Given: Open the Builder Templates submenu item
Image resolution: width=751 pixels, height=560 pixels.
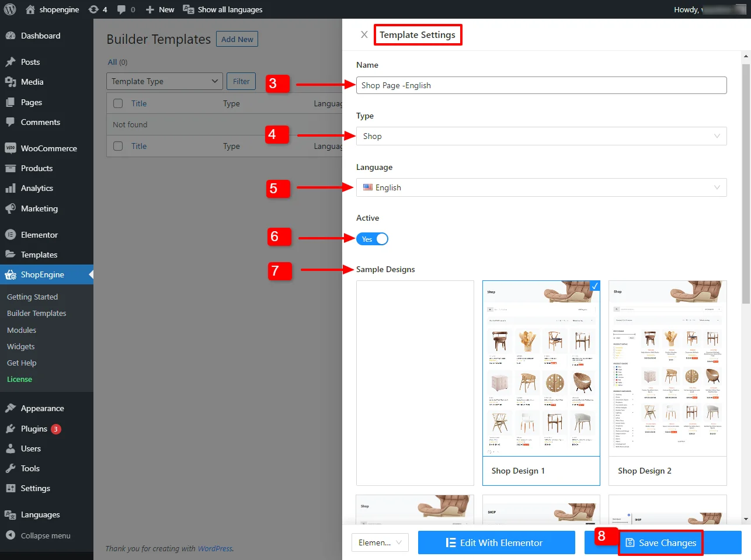Looking at the screenshot, I should (x=37, y=313).
